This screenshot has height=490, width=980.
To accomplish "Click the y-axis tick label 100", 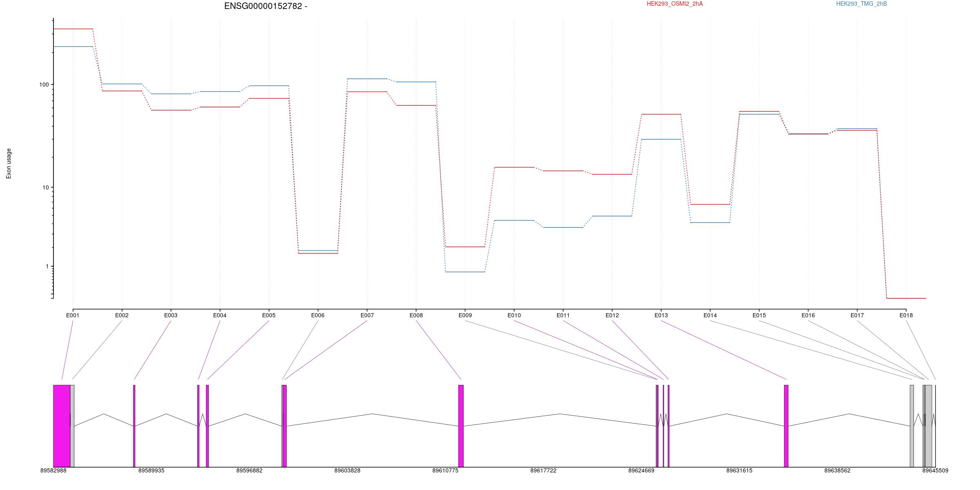I will click(x=44, y=85).
